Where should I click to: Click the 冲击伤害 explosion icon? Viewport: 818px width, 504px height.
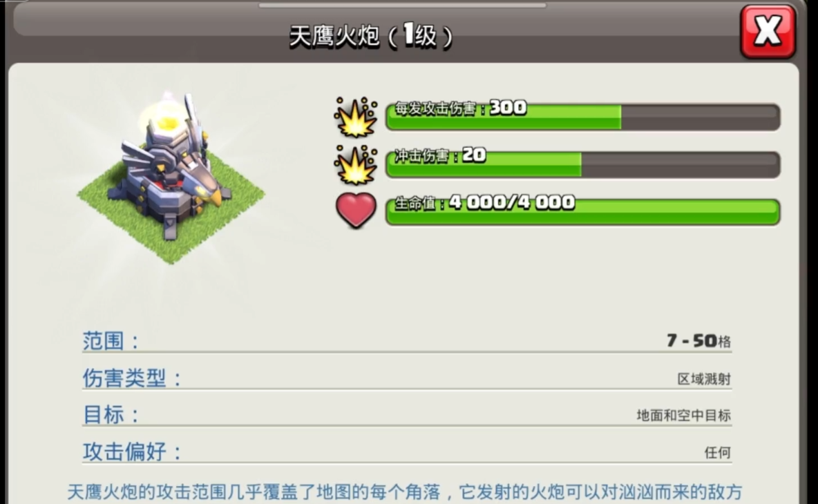pos(356,165)
